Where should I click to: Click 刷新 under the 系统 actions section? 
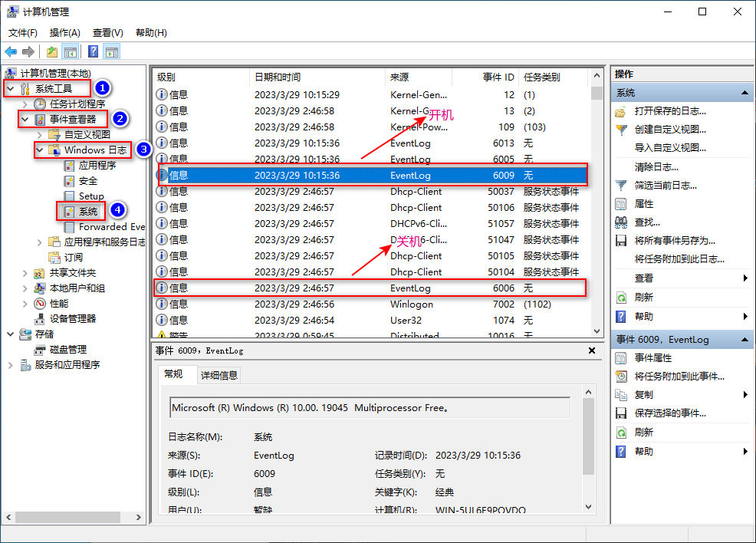pyautogui.click(x=644, y=298)
